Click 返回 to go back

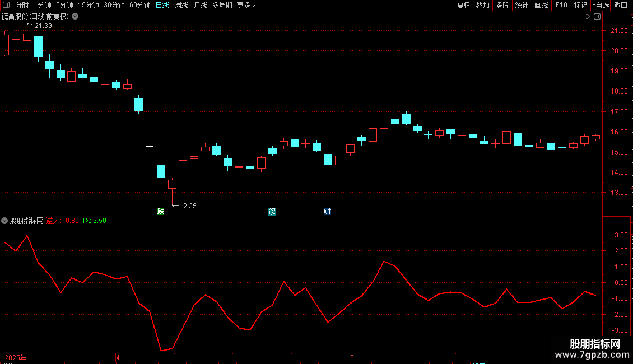click(621, 5)
